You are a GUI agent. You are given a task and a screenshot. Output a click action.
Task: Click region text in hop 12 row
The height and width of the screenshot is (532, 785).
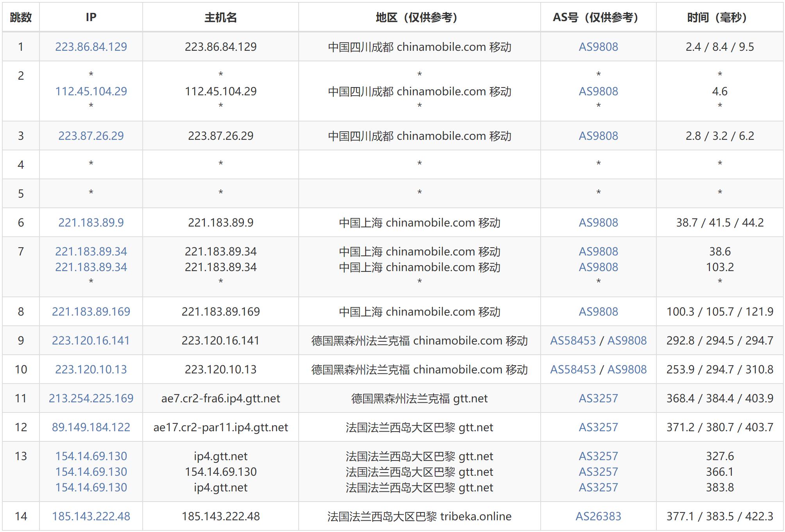pyautogui.click(x=419, y=427)
